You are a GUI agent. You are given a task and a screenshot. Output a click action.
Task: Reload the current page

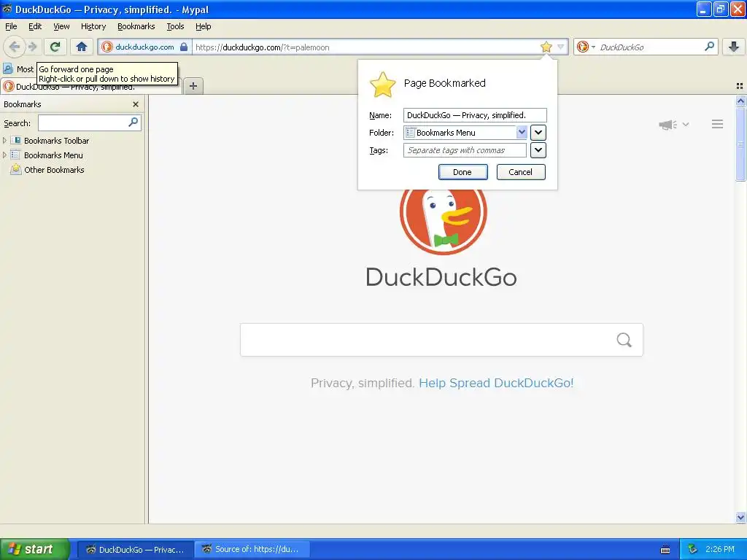55,47
